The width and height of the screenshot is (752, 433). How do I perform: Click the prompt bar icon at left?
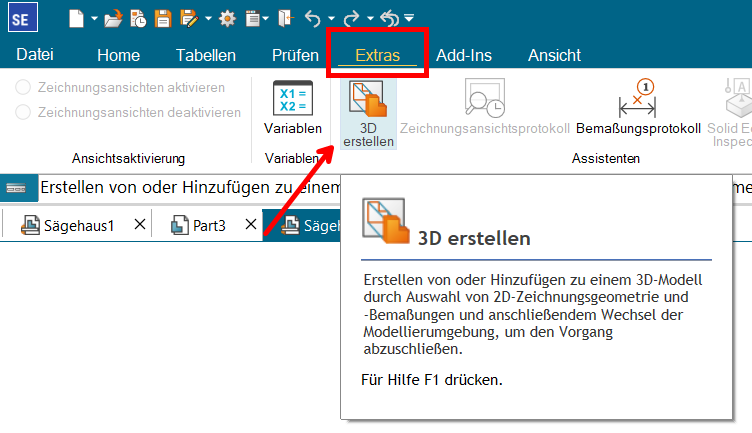pyautogui.click(x=16, y=188)
